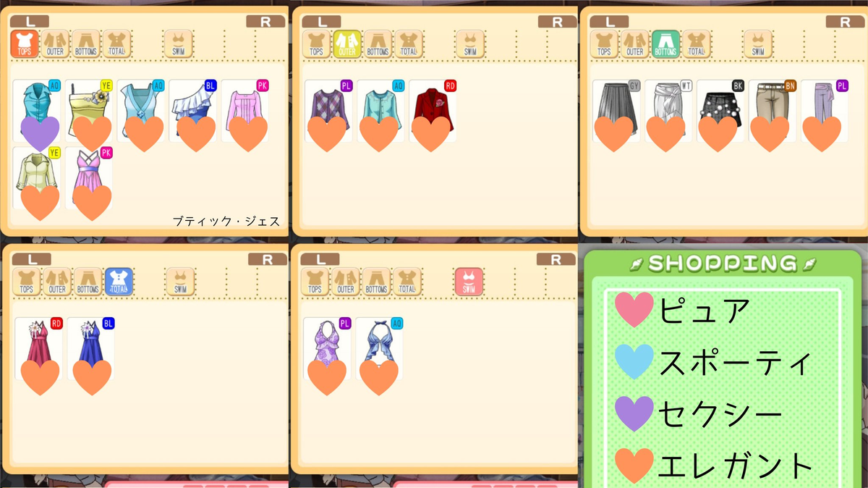Open the highlighted pink SWIM tab
The image size is (868, 488).
pyautogui.click(x=469, y=282)
